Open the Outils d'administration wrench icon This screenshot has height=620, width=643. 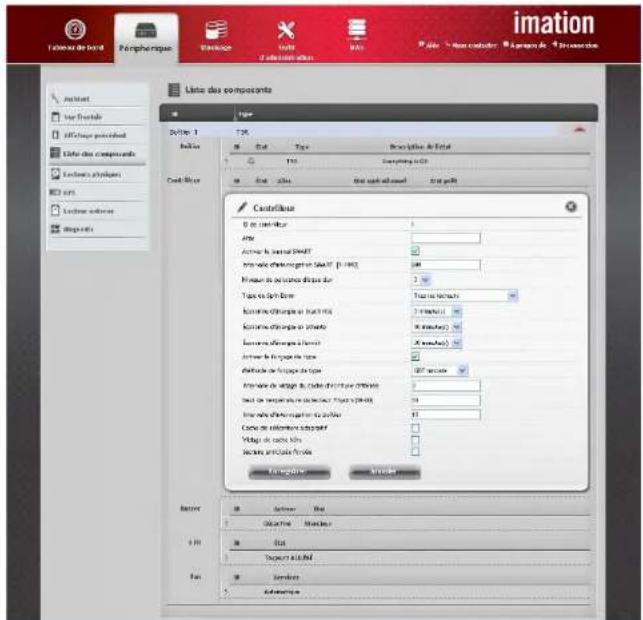pyautogui.click(x=286, y=30)
